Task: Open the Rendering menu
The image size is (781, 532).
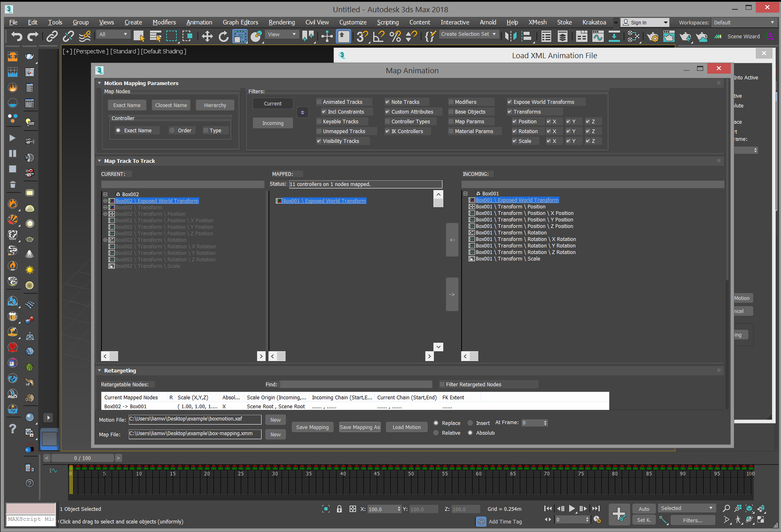Action: click(x=282, y=22)
